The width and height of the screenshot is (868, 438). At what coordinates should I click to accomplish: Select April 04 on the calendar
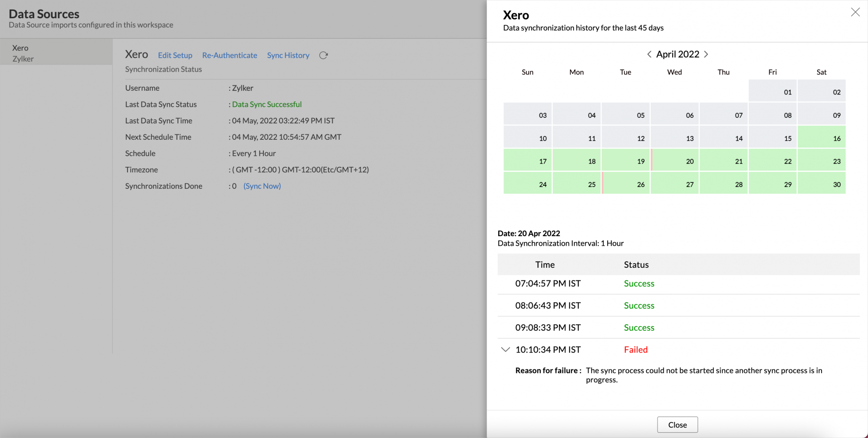tap(577, 114)
